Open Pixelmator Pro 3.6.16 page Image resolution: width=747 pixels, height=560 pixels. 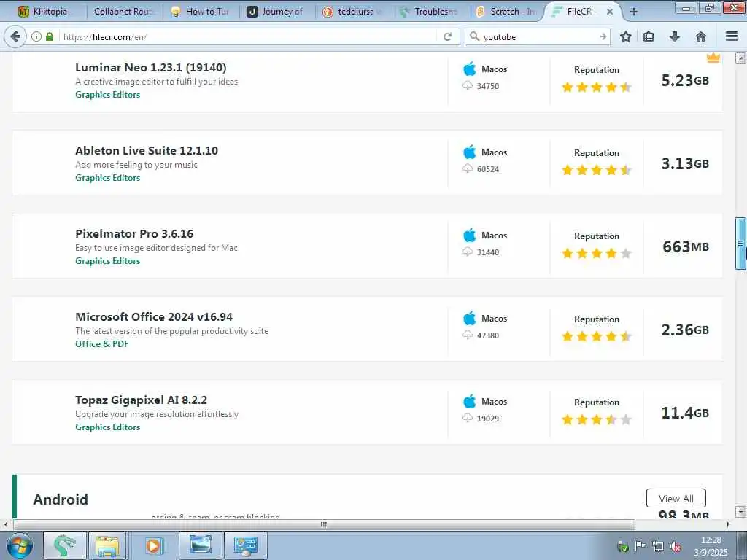(x=134, y=234)
